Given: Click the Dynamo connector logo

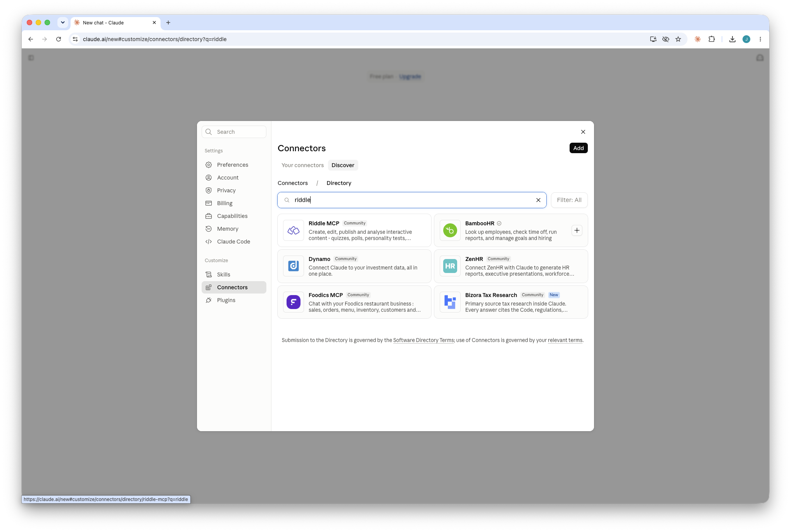Looking at the screenshot, I should tap(294, 266).
